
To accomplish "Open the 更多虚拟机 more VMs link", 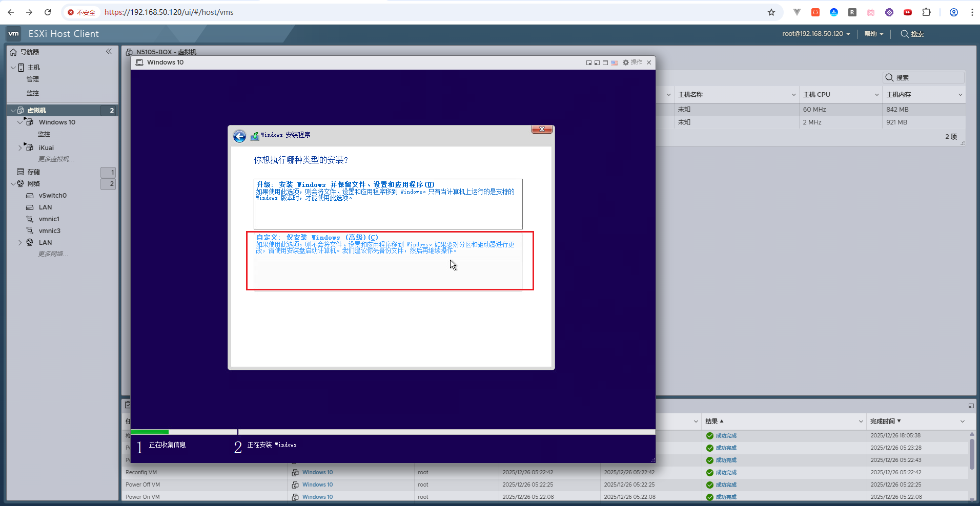I will coord(56,159).
